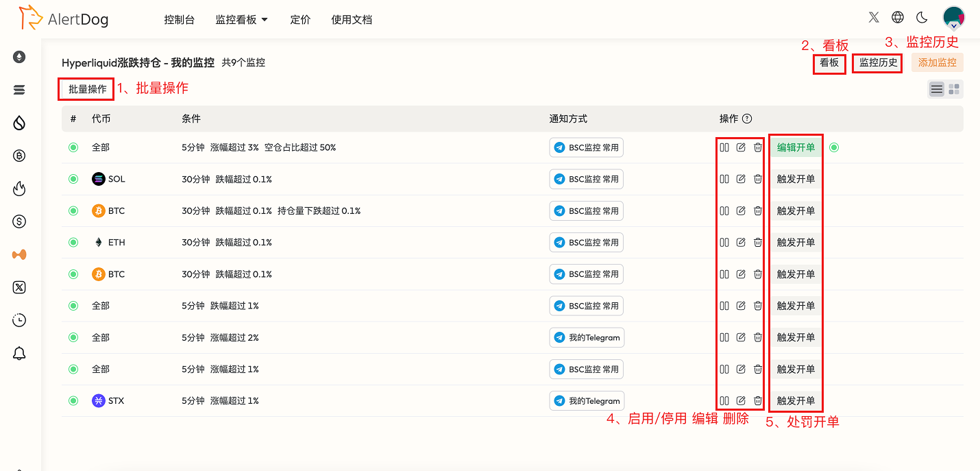Click 我的Telegram tag in the STX row
Viewport: 980px width, 471px height.
[x=587, y=400]
